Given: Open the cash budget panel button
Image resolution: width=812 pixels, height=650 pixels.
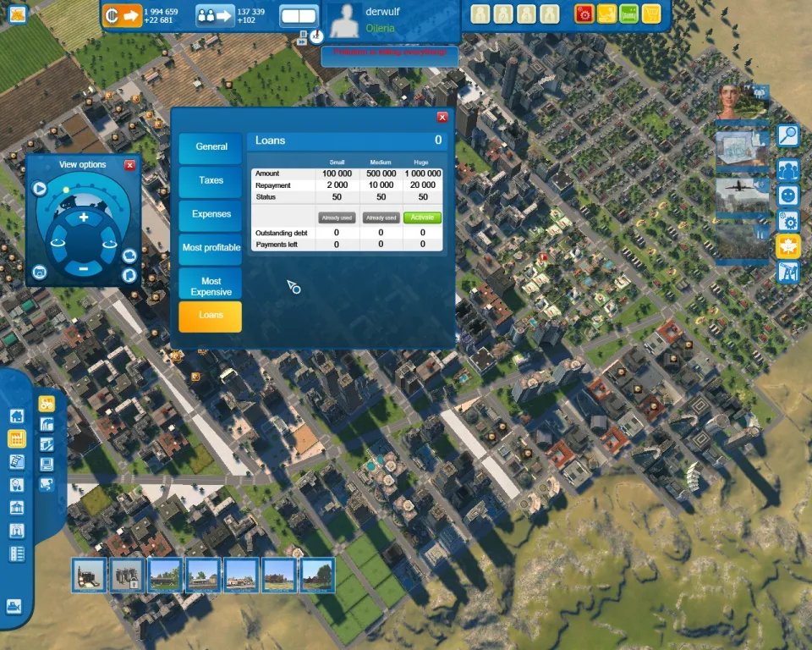Looking at the screenshot, I should click(122, 15).
